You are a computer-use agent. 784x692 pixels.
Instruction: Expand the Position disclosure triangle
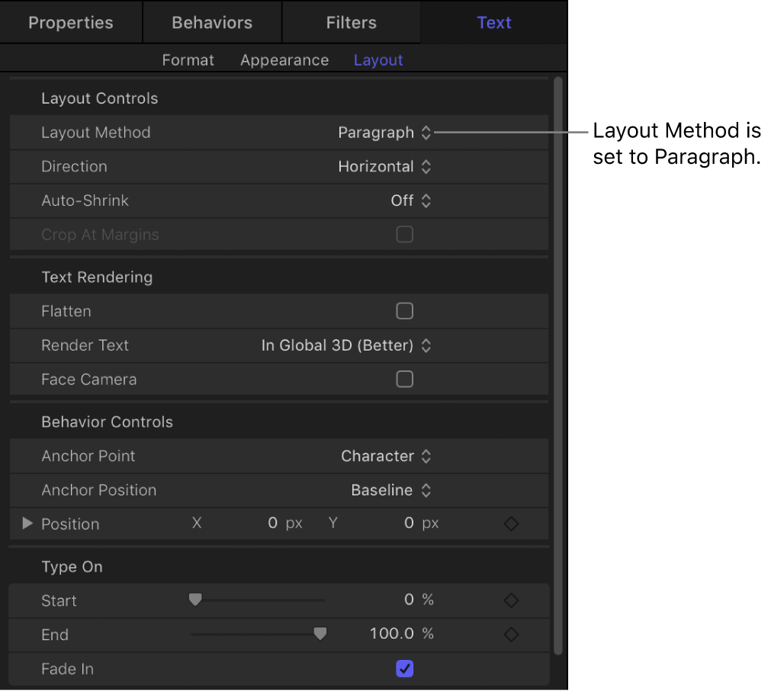point(27,524)
